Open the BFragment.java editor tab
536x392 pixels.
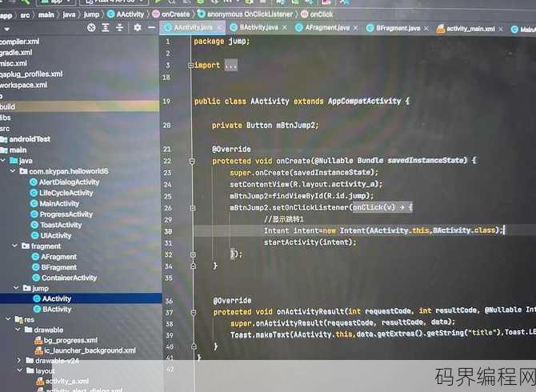pyautogui.click(x=398, y=28)
